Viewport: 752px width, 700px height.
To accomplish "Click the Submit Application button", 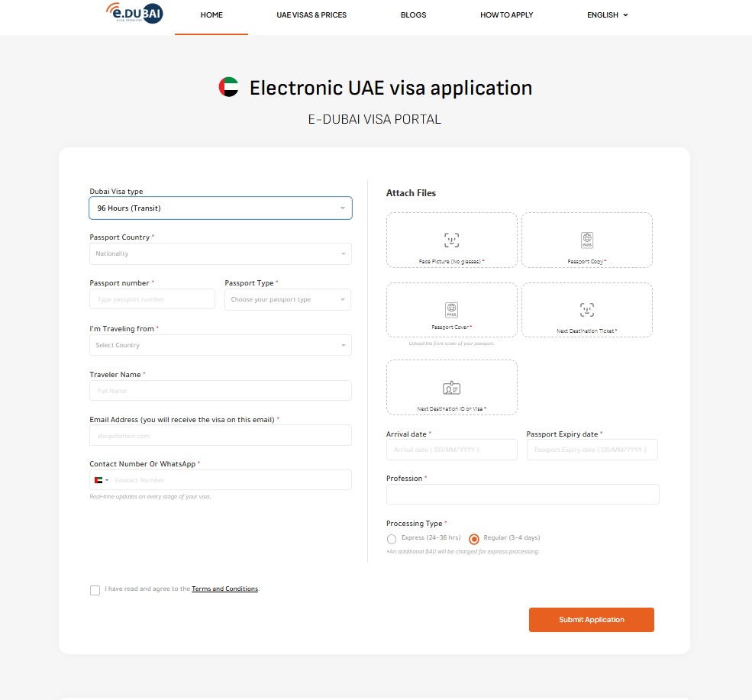I will pos(591,620).
